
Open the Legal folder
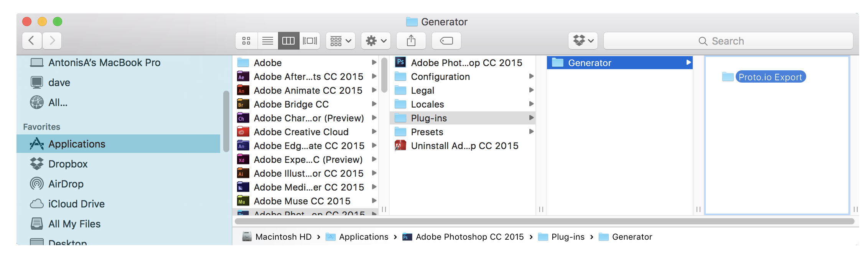[x=463, y=90]
